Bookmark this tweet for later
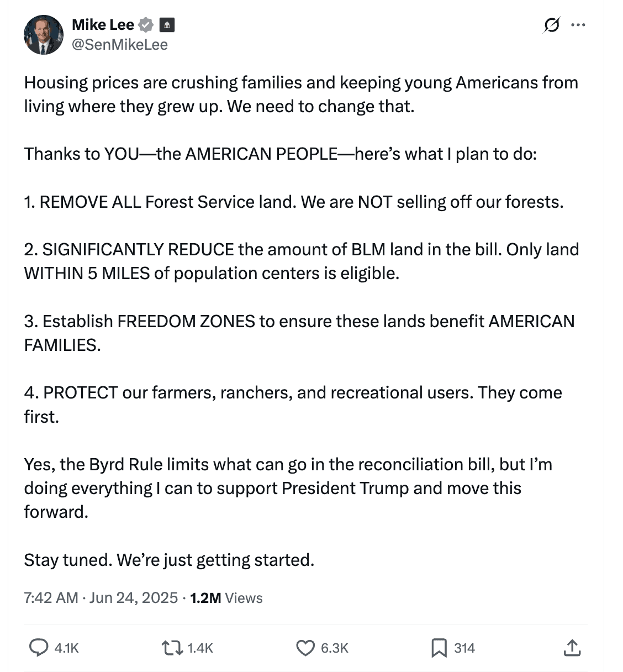Image resolution: width=623 pixels, height=672 pixels. pos(439,647)
